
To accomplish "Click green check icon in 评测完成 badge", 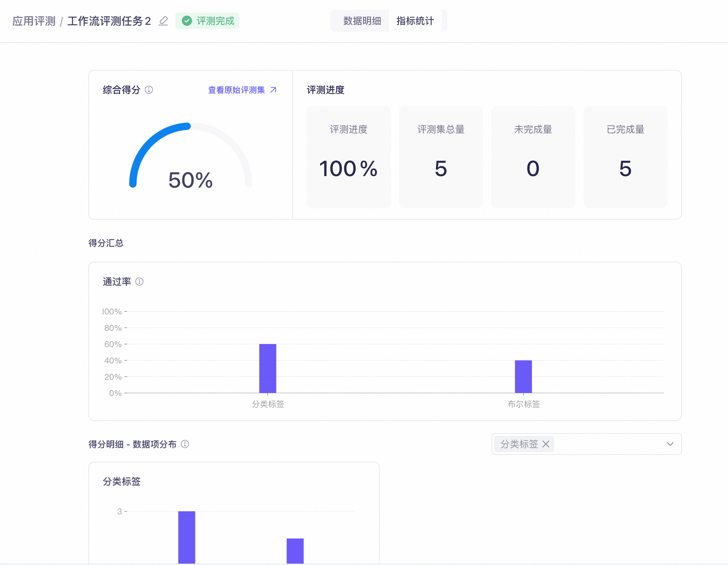I will pos(187,21).
